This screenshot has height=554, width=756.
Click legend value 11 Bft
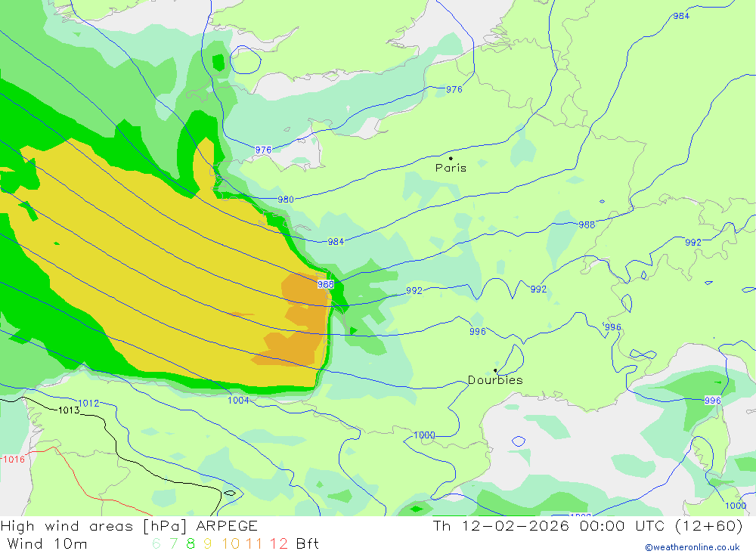tap(253, 544)
